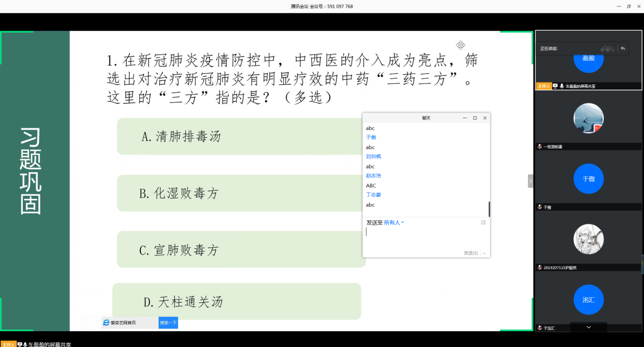Collapse the participant video sidebar with the arrow
Screen dimensions: 644x347
tap(531, 181)
